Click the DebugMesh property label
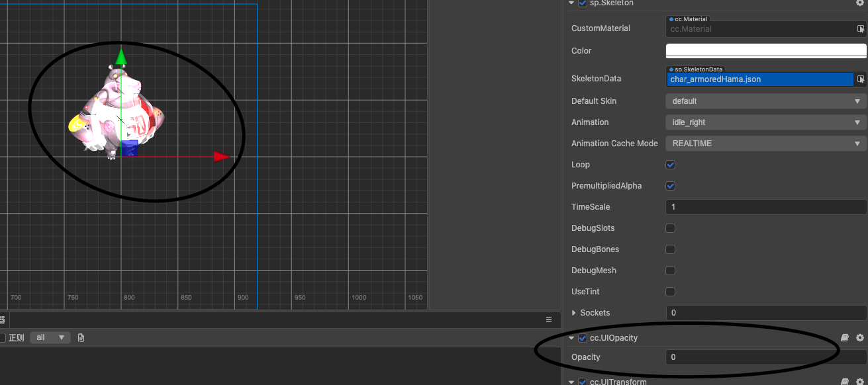868x385 pixels. [x=594, y=271]
